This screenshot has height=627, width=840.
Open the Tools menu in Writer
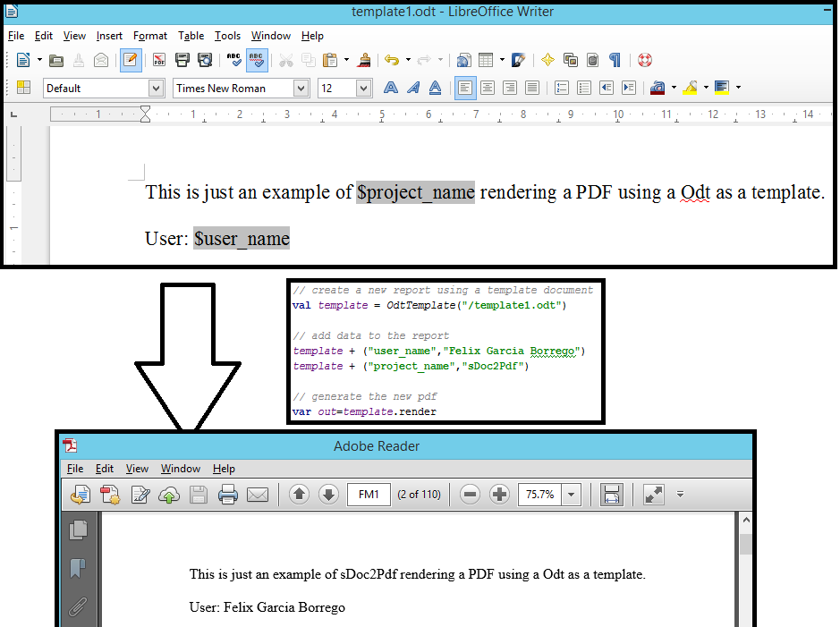(x=227, y=36)
